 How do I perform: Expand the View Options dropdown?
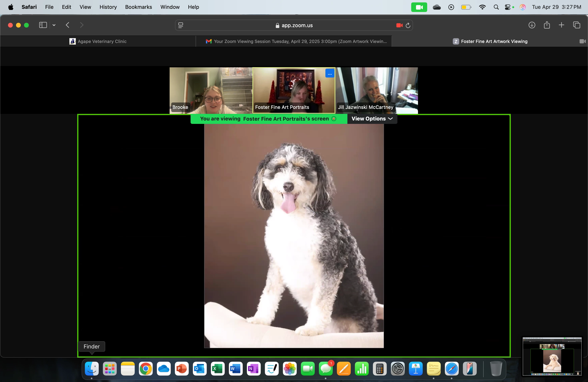(x=372, y=119)
